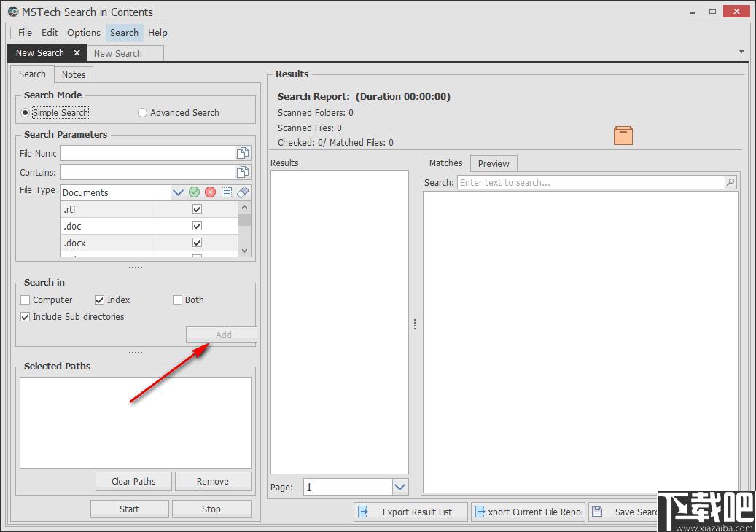
Task: Open the File menu
Action: (25, 32)
